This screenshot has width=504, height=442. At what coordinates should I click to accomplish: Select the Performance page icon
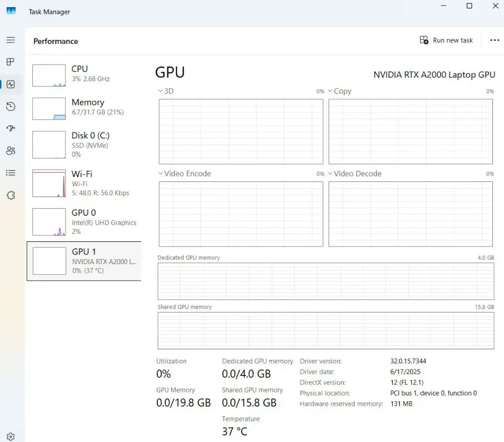[11, 84]
